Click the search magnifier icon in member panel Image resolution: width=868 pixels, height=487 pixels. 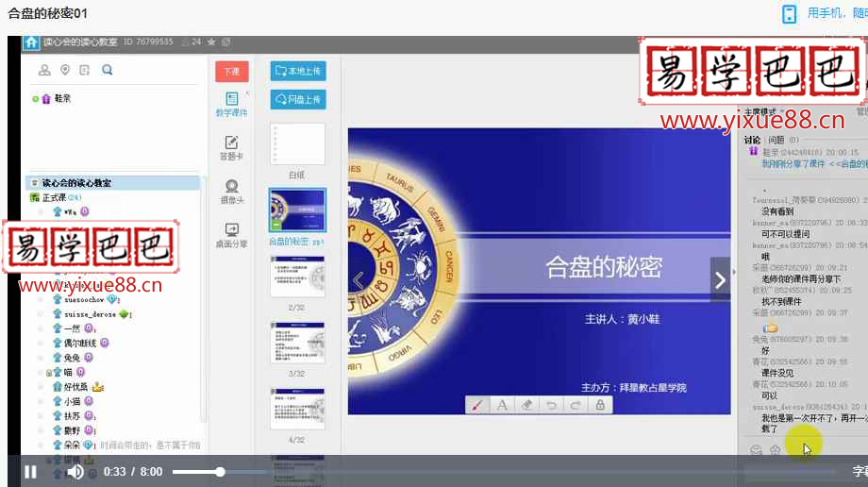(107, 70)
